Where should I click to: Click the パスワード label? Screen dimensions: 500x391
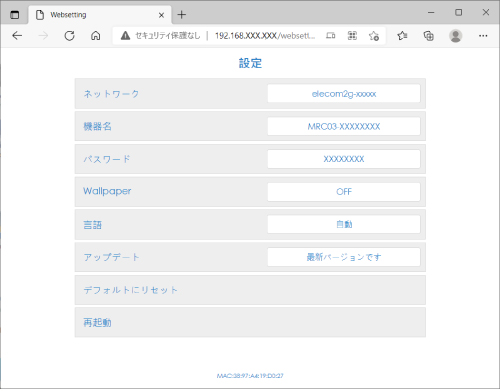pyautogui.click(x=107, y=159)
